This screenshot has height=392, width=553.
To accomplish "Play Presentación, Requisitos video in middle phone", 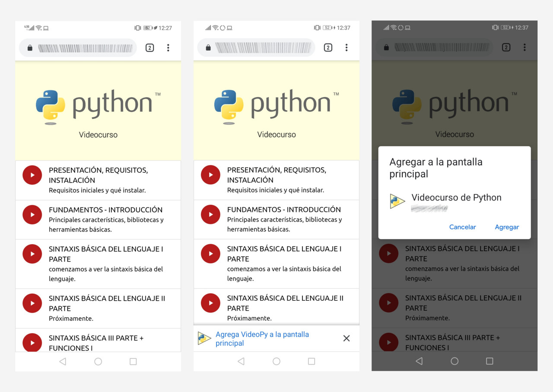I will (x=211, y=175).
